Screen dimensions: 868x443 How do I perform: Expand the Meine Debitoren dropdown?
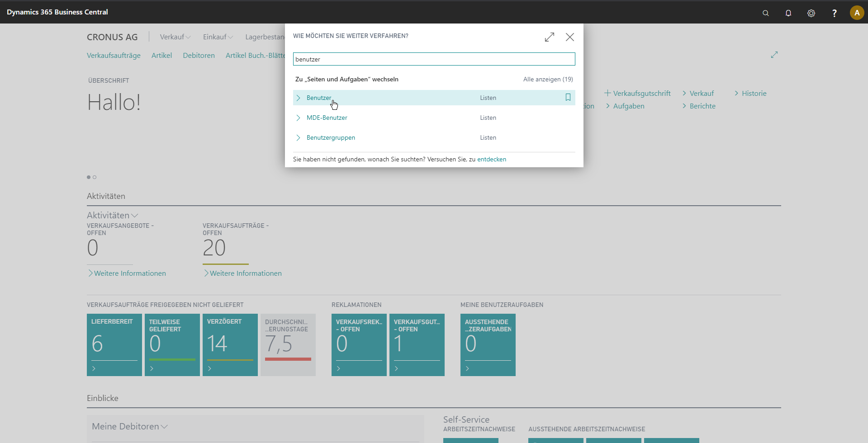[164, 427]
